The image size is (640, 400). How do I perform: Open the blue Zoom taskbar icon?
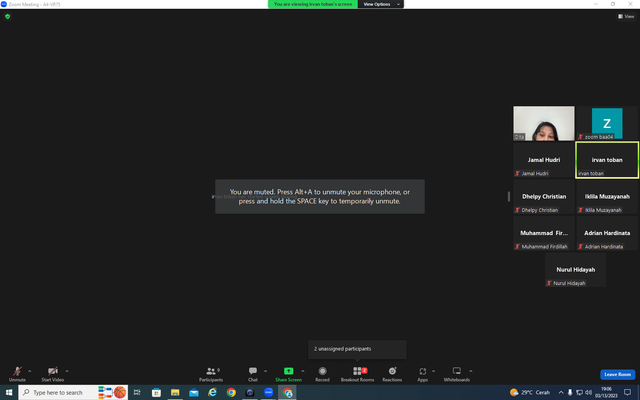pos(269,392)
